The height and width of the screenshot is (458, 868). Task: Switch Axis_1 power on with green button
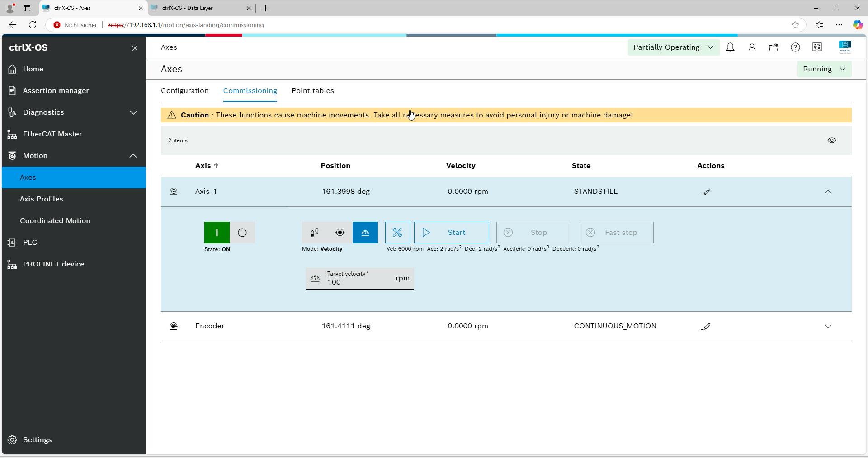coord(217,233)
